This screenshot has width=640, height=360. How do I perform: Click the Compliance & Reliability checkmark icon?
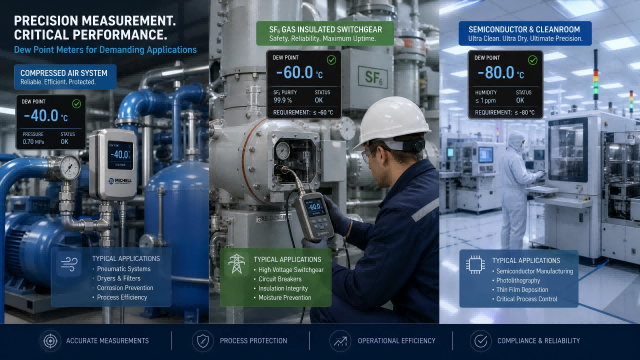pyautogui.click(x=480, y=341)
